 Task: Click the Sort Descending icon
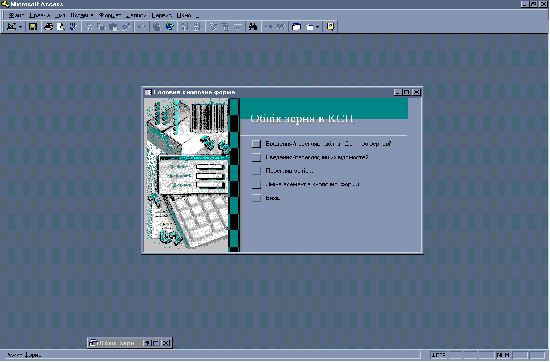coord(197,27)
